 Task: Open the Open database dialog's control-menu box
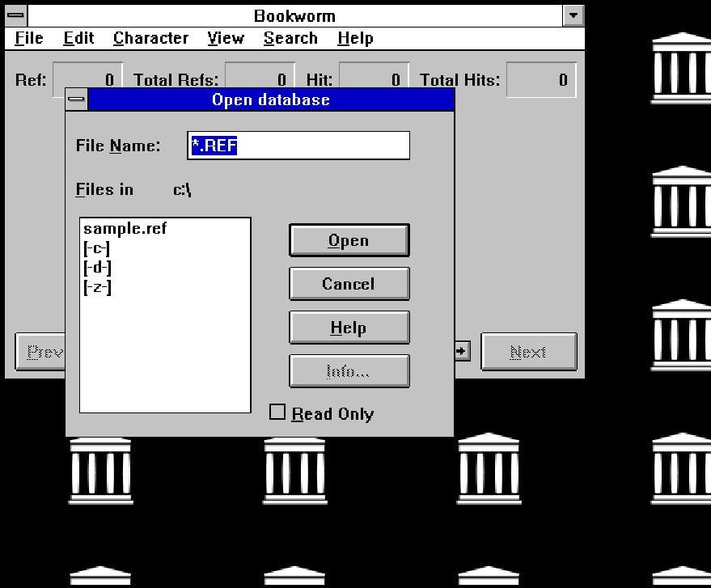[x=76, y=99]
